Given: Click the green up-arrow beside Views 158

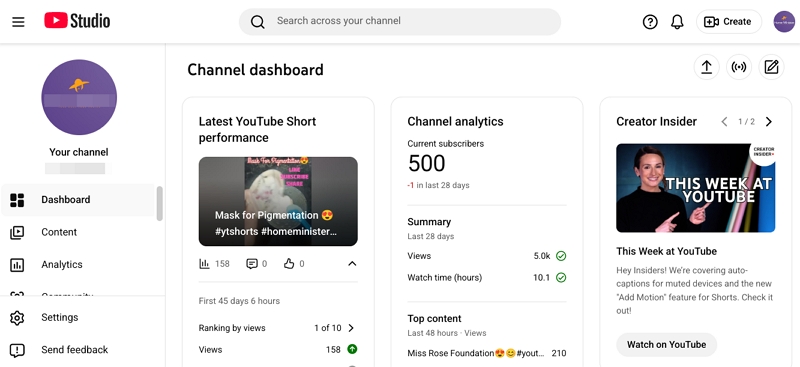Looking at the screenshot, I should point(352,349).
